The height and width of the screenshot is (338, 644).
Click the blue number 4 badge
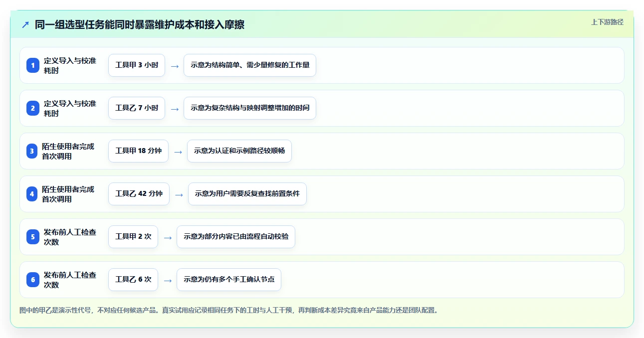click(32, 194)
